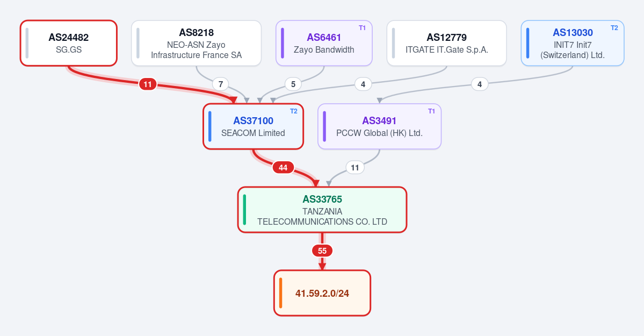This screenshot has height=336, width=644.
Task: Select the AS12779 ITGATE node
Action: [446, 43]
